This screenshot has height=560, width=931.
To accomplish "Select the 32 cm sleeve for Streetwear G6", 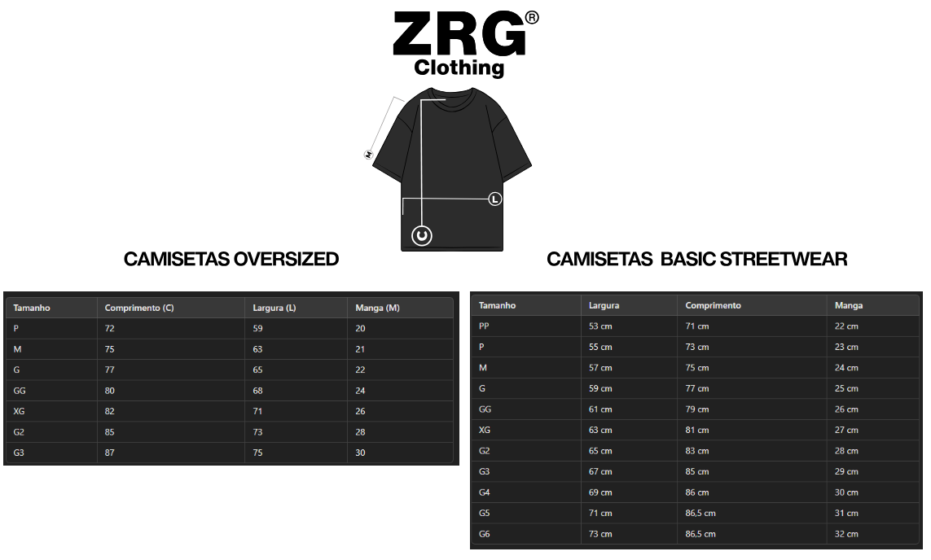I will [x=846, y=534].
